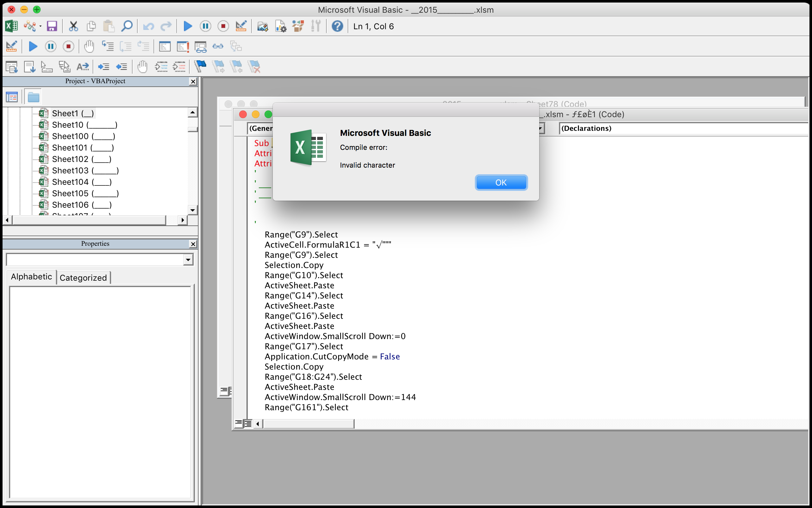The height and width of the screenshot is (508, 812).
Task: Open Quick Watch glasses icon
Action: [x=218, y=46]
